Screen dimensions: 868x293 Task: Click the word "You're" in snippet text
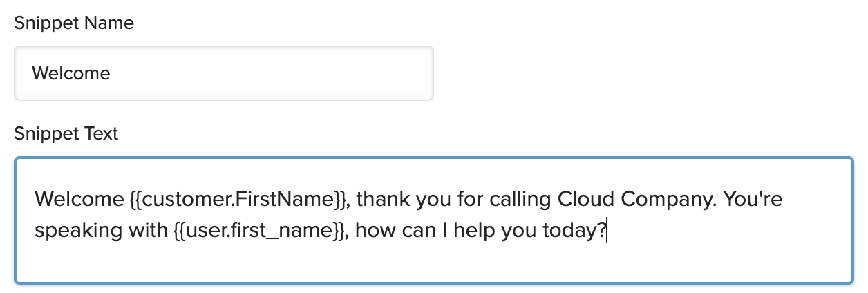pos(755,200)
